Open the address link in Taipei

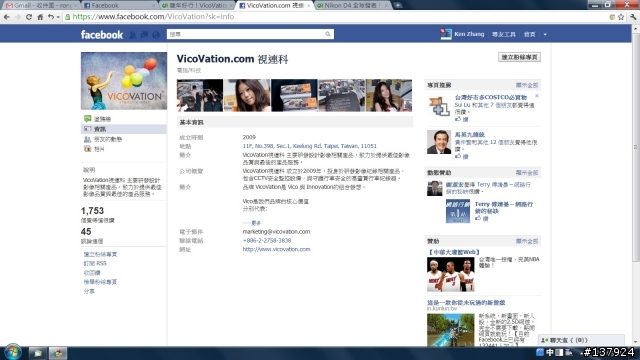coord(309,146)
